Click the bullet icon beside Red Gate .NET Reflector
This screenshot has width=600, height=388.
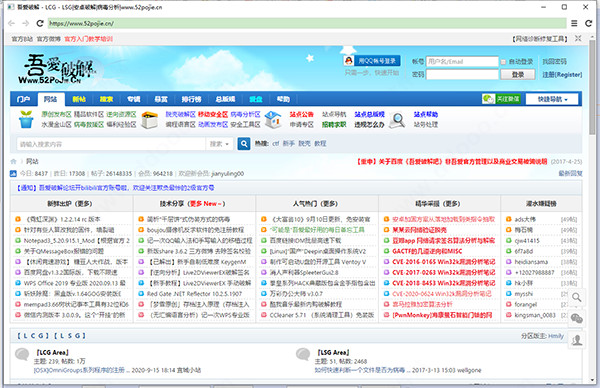pyautogui.click(x=141, y=294)
